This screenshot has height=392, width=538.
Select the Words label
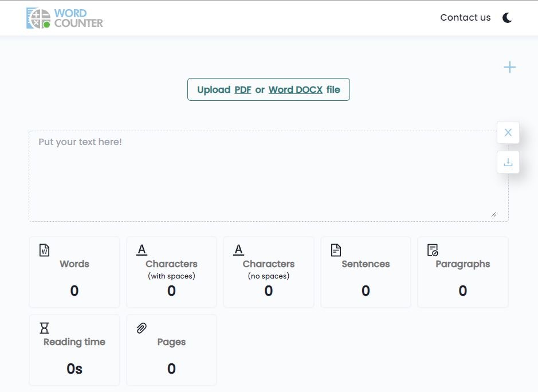[x=74, y=264]
